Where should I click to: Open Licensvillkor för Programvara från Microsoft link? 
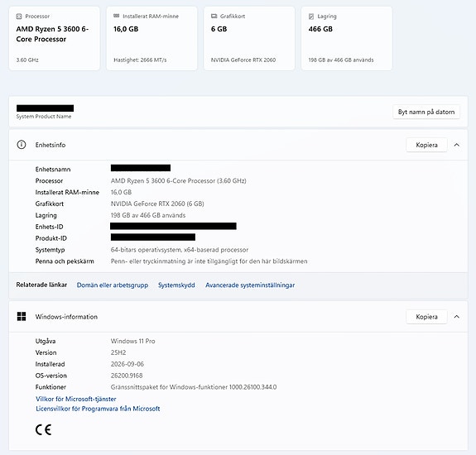coord(98,409)
